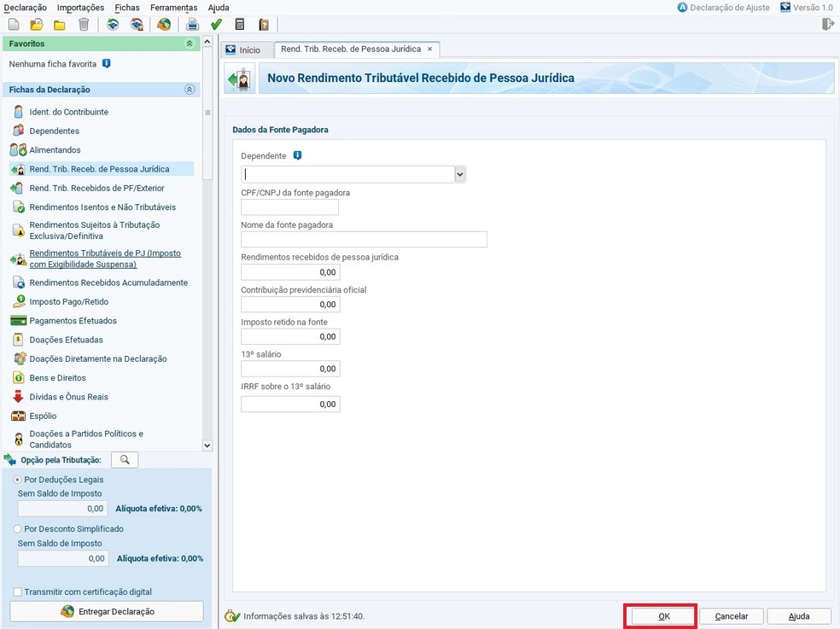Click the Cancelar button
The image size is (840, 629).
[x=732, y=616]
